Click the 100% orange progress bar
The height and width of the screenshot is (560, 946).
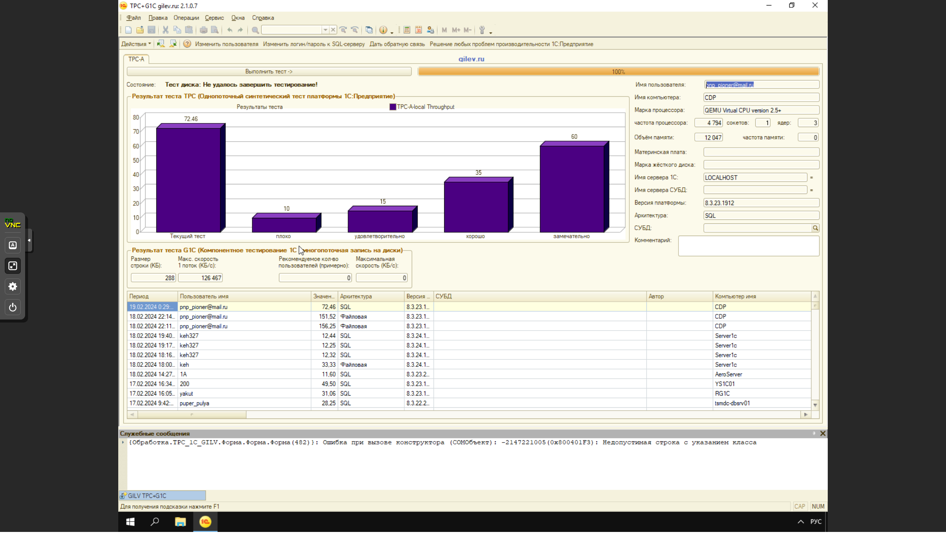tap(618, 72)
